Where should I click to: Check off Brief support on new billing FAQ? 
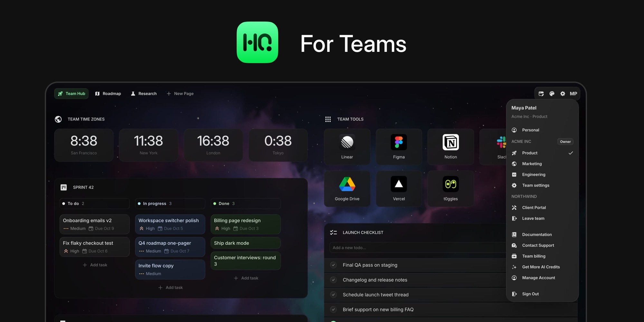[334, 309]
